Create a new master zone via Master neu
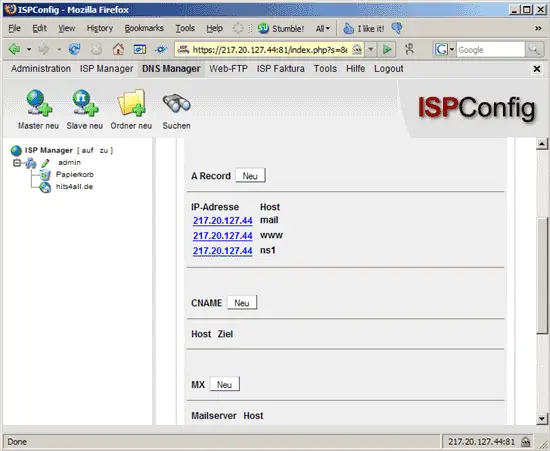The image size is (550, 451). pos(39,109)
